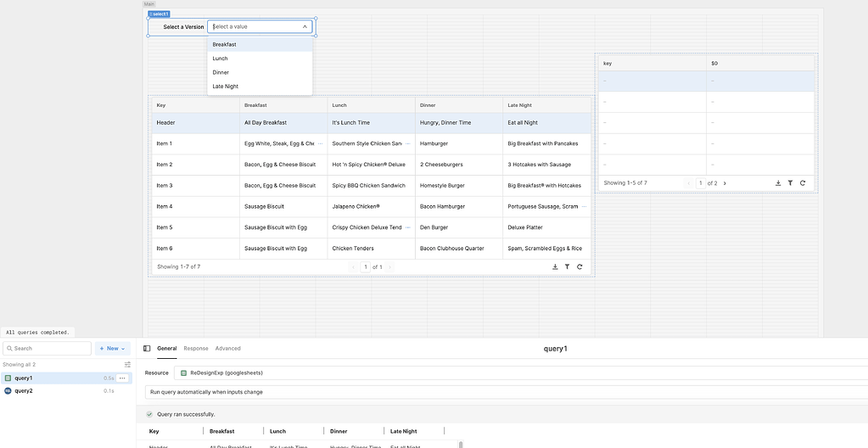Select query2 in the query list
The image size is (868, 448).
tap(66, 391)
